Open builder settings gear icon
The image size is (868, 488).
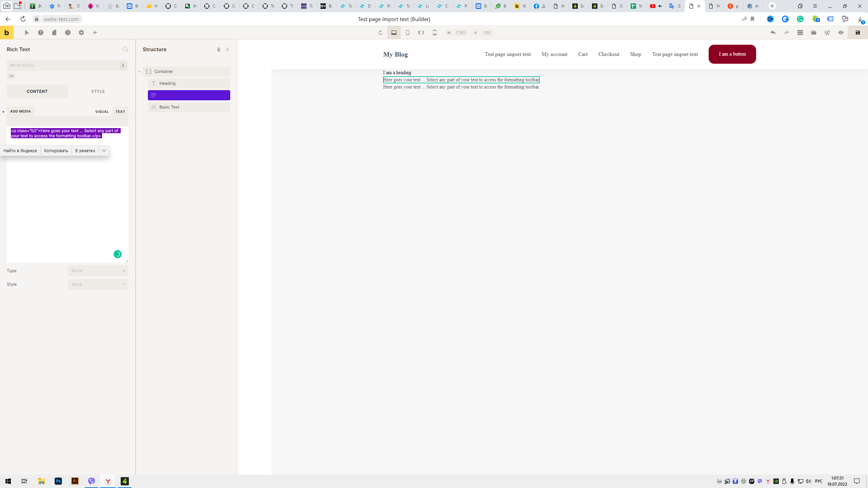(x=81, y=33)
